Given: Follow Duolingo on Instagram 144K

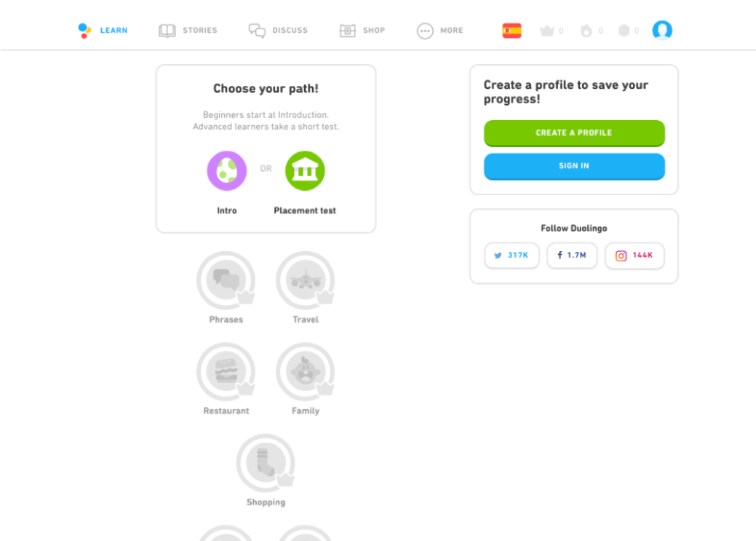Looking at the screenshot, I should pyautogui.click(x=634, y=256).
